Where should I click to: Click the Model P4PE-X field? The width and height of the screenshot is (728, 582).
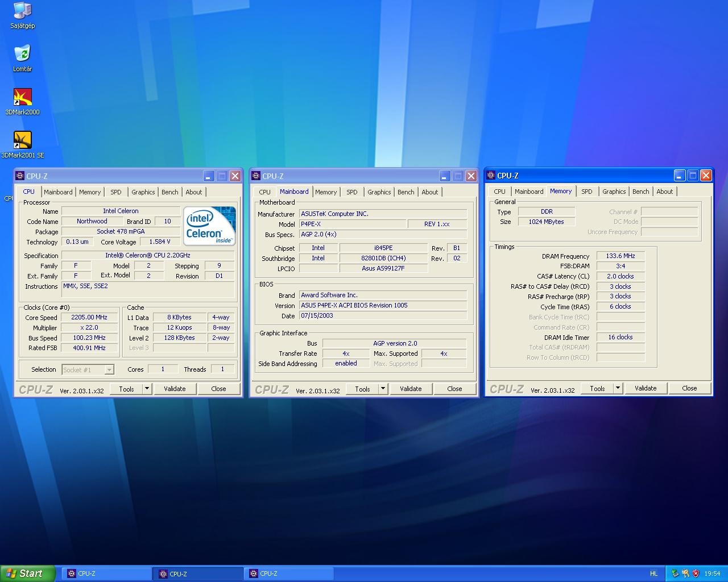(x=353, y=224)
